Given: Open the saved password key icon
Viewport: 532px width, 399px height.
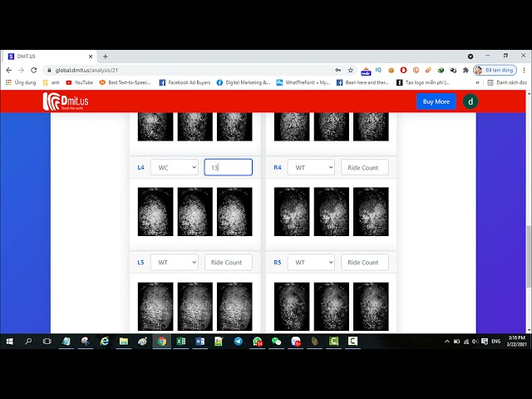Looking at the screenshot, I should [338, 70].
